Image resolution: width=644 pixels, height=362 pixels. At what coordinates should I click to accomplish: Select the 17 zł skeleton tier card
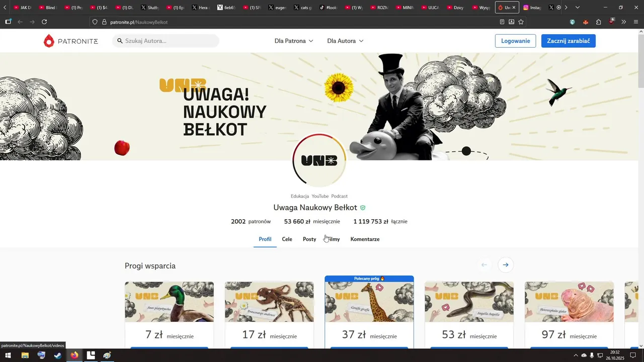(269, 315)
